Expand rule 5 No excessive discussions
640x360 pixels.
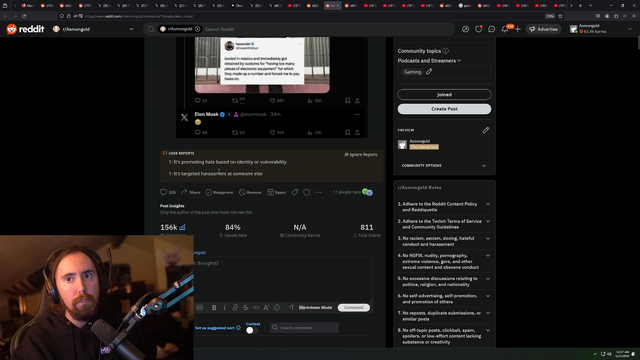point(488,279)
